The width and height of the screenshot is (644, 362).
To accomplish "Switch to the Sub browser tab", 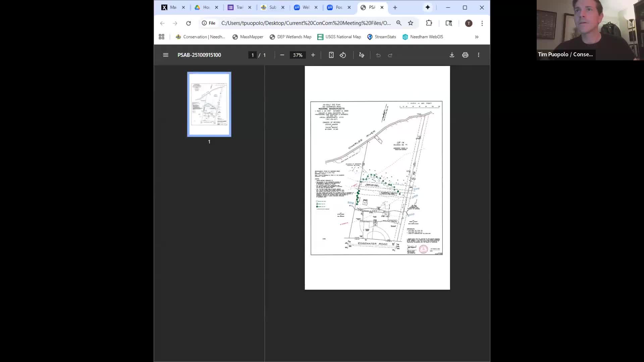I will pyautogui.click(x=269, y=7).
